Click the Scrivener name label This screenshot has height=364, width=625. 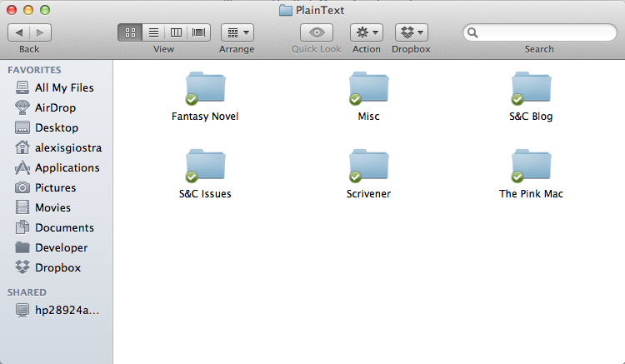coord(368,193)
